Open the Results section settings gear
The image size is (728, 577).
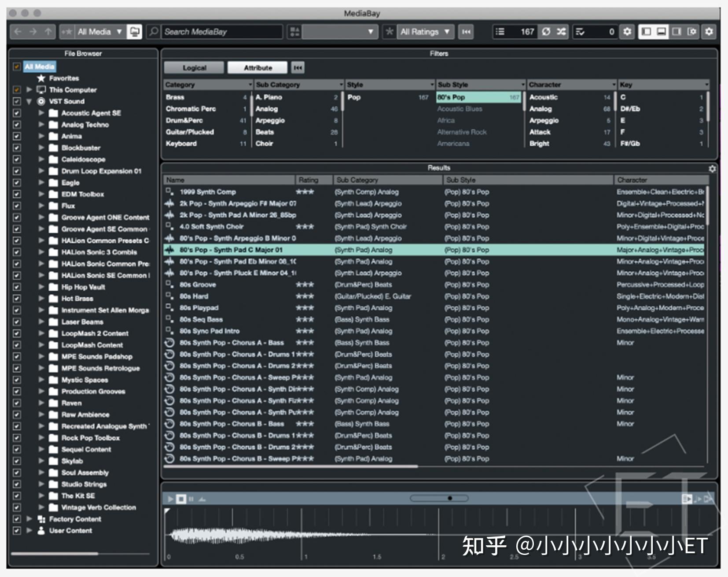click(713, 168)
